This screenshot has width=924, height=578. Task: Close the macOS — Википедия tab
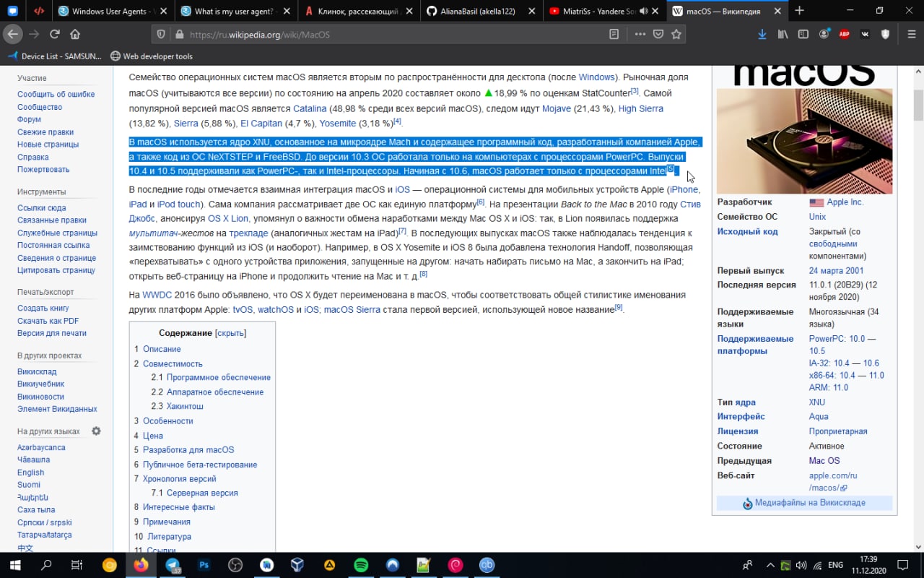pyautogui.click(x=776, y=11)
